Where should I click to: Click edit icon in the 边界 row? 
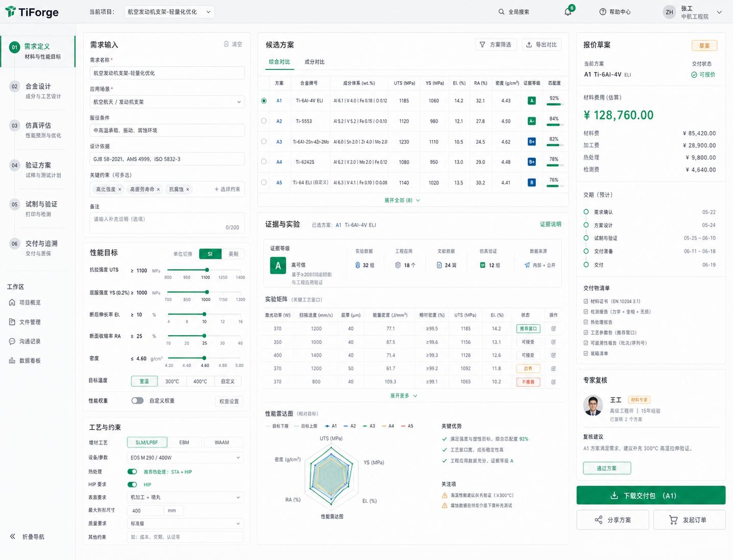[553, 368]
